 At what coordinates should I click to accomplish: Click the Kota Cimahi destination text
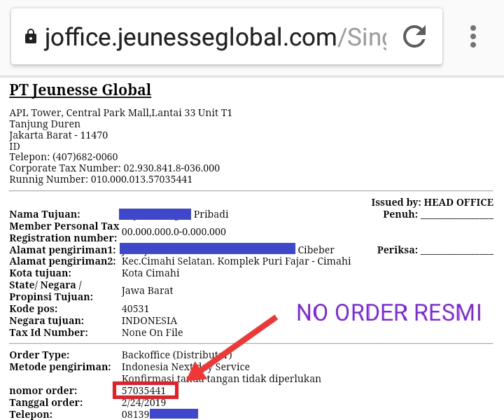click(x=150, y=273)
